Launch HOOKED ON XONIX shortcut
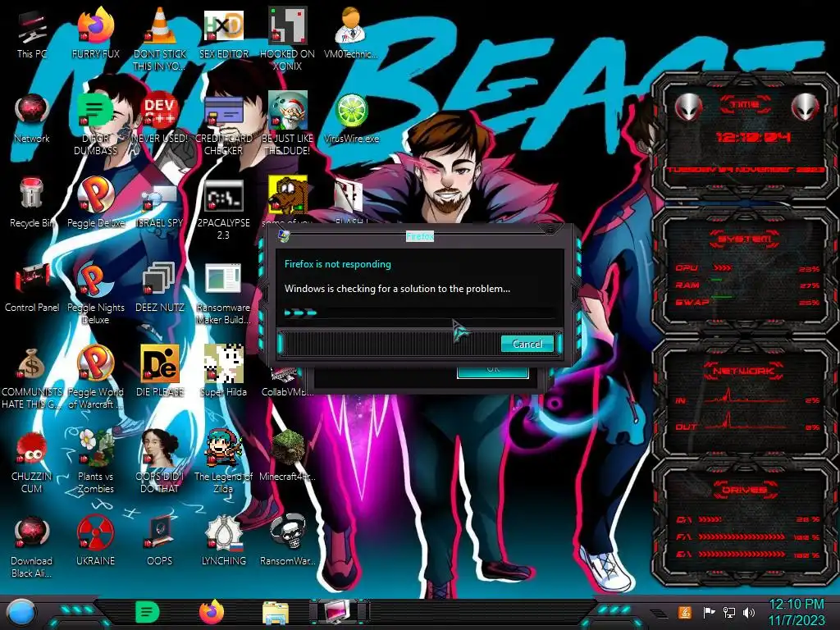Viewport: 840px width, 630px height. [287, 39]
